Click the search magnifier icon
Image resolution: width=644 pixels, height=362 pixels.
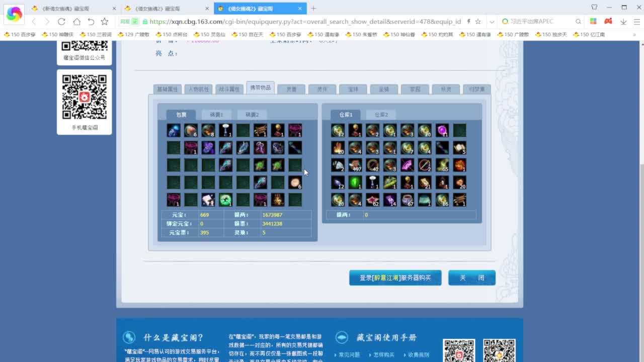pos(578,22)
